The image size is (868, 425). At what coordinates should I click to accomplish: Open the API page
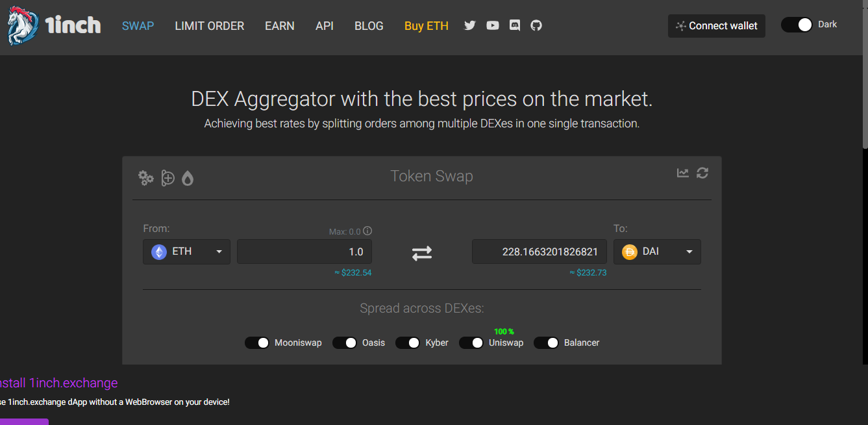(325, 26)
